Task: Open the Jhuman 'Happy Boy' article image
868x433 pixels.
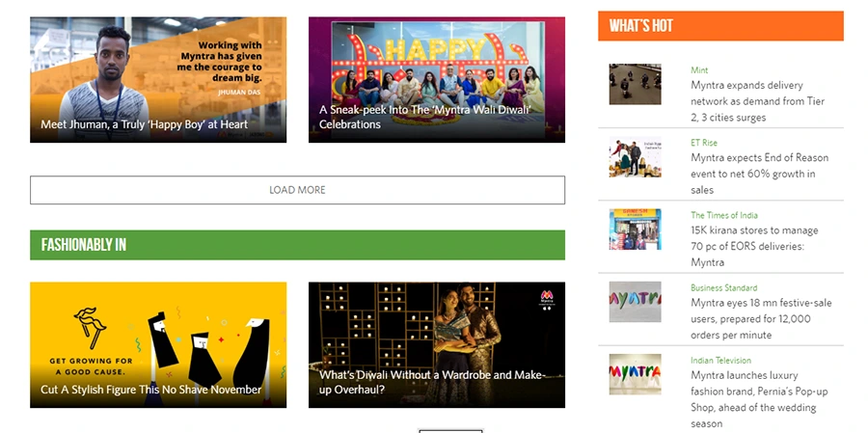Action: click(x=157, y=68)
